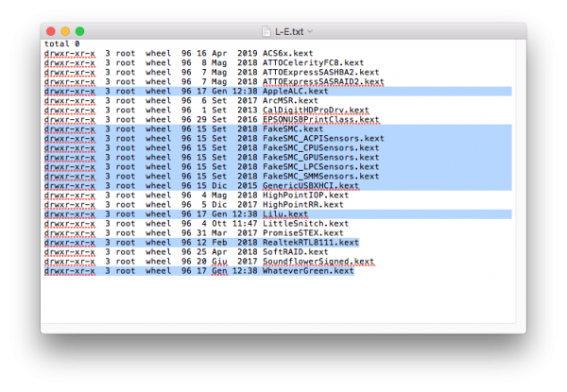Zoom the window with green button
Screen dimensions: 567x392
tap(80, 31)
